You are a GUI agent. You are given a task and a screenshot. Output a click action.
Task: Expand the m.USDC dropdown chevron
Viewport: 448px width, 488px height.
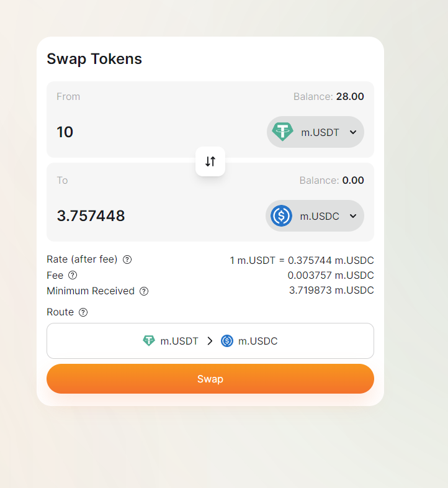352,216
